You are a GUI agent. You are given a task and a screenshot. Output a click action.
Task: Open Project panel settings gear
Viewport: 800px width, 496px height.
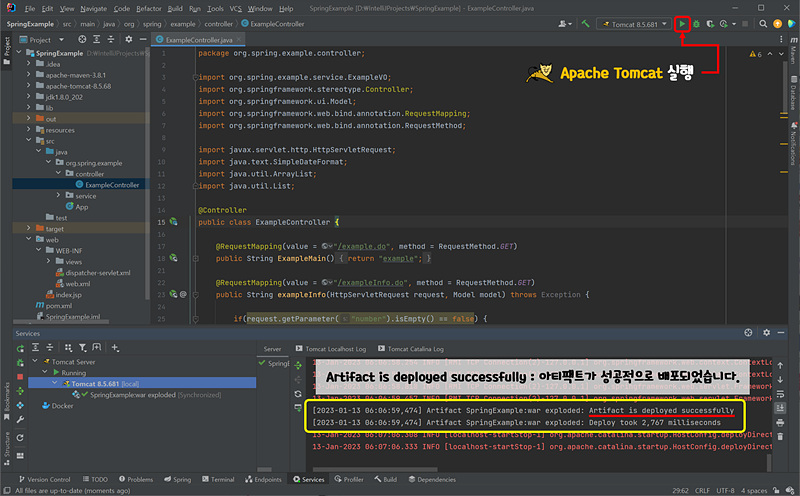(129, 39)
